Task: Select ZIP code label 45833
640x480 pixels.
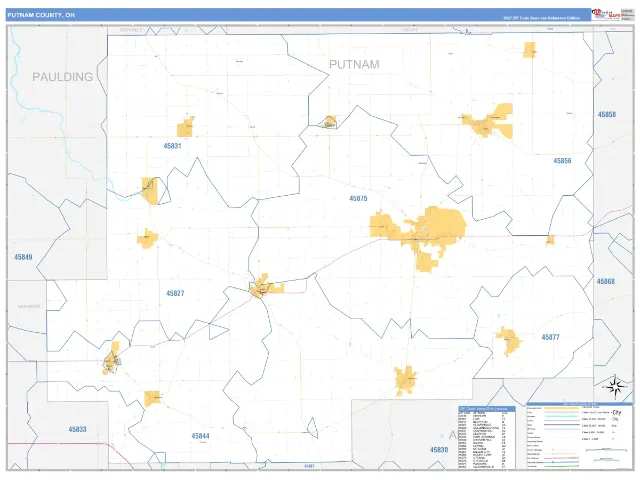Action: point(78,429)
